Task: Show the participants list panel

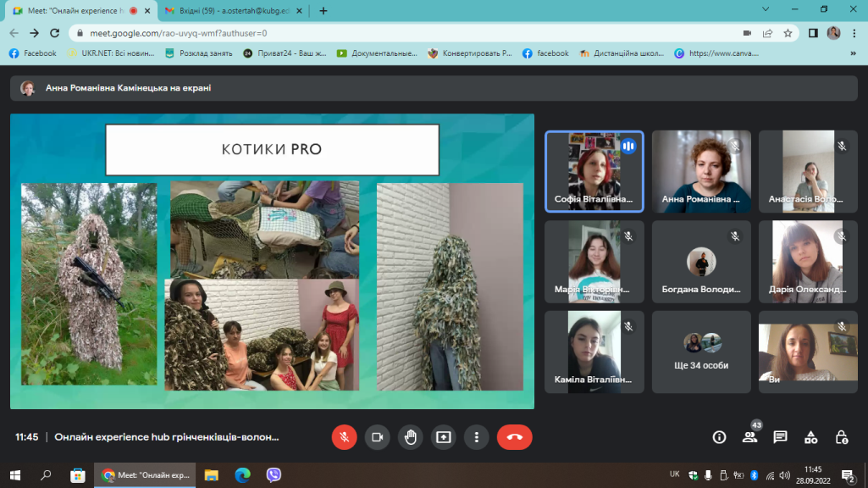Action: pyautogui.click(x=749, y=437)
